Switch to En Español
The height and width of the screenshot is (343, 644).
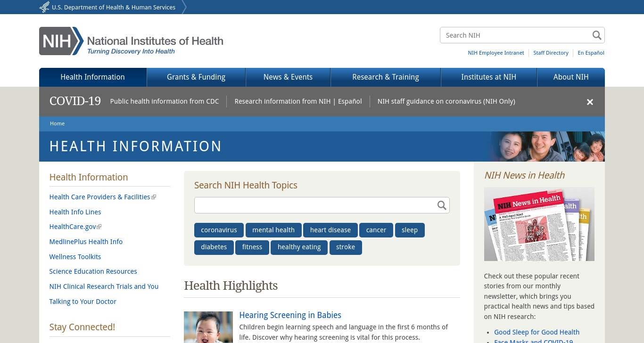[591, 53]
